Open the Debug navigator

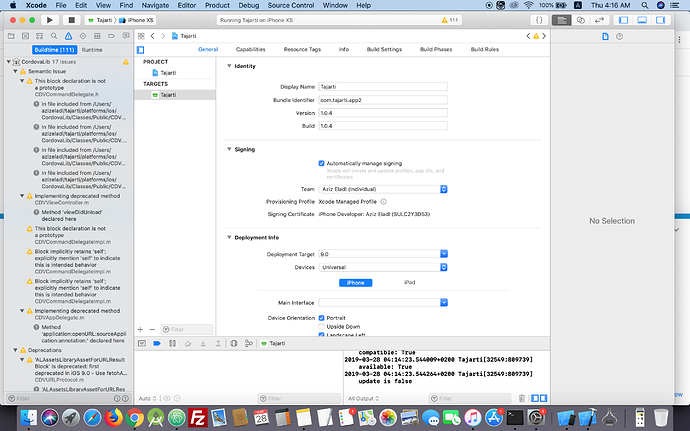point(97,36)
